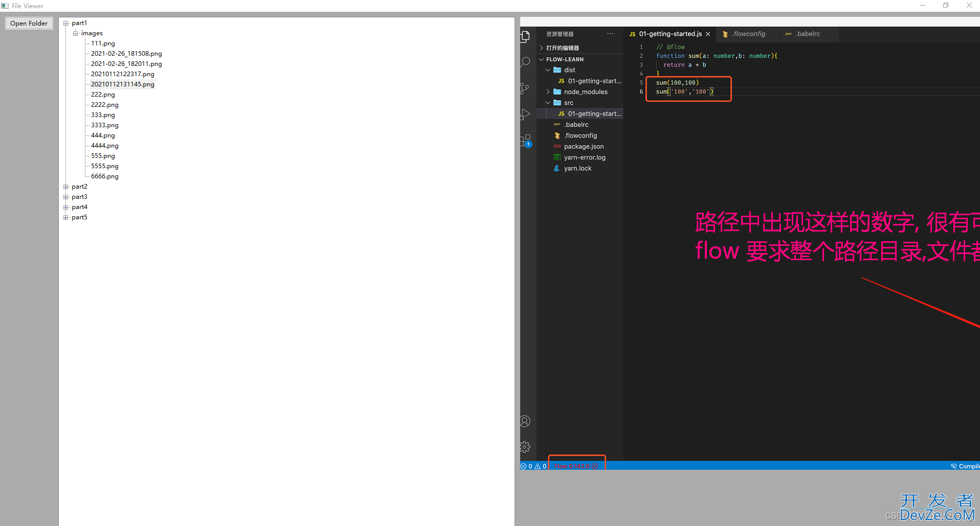This screenshot has height=526, width=980.
Task: Select the images folder label
Action: point(92,33)
